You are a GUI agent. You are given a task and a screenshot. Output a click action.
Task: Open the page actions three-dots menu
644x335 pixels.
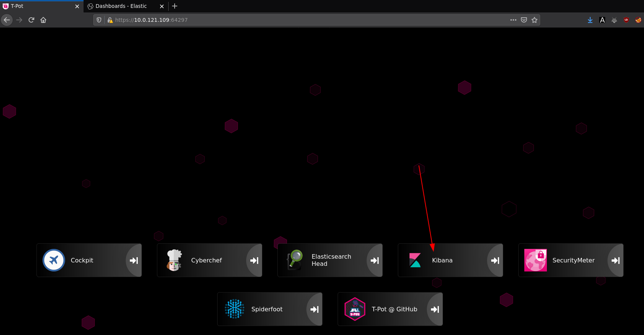(513, 20)
